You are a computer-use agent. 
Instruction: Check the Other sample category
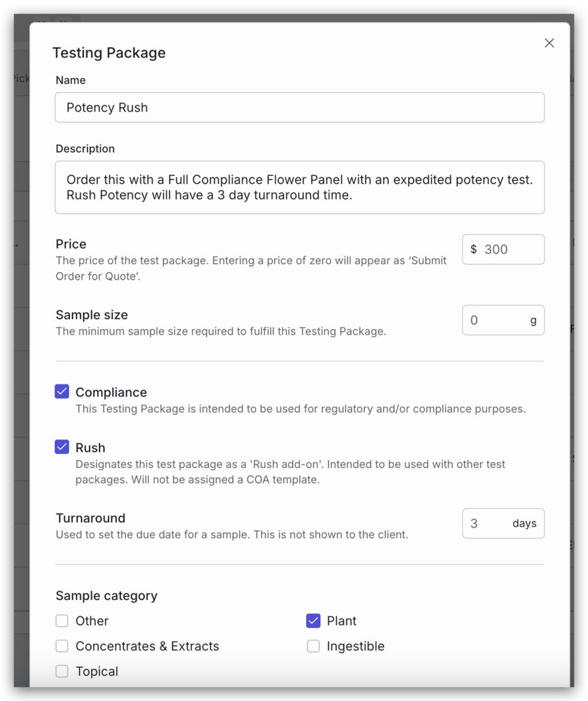61,620
